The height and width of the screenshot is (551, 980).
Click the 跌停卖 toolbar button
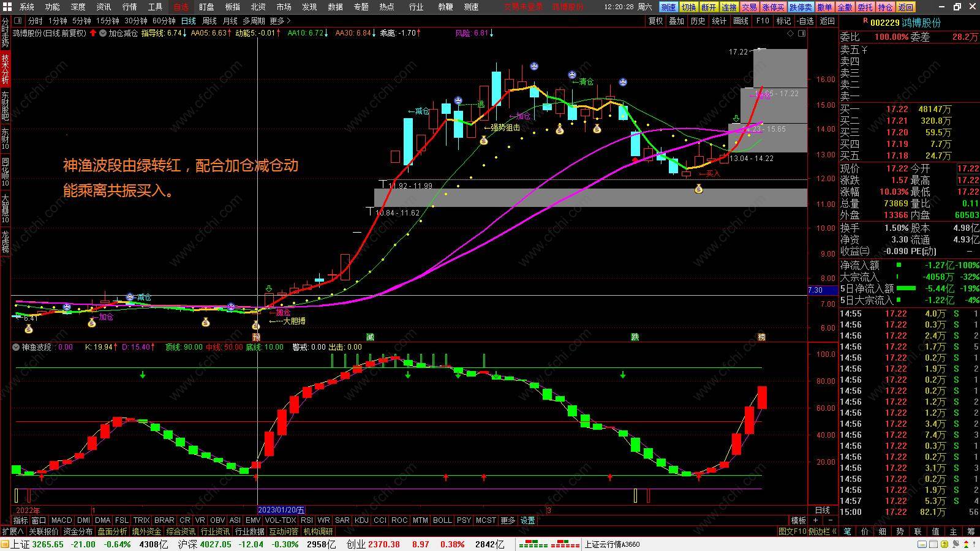801,7
